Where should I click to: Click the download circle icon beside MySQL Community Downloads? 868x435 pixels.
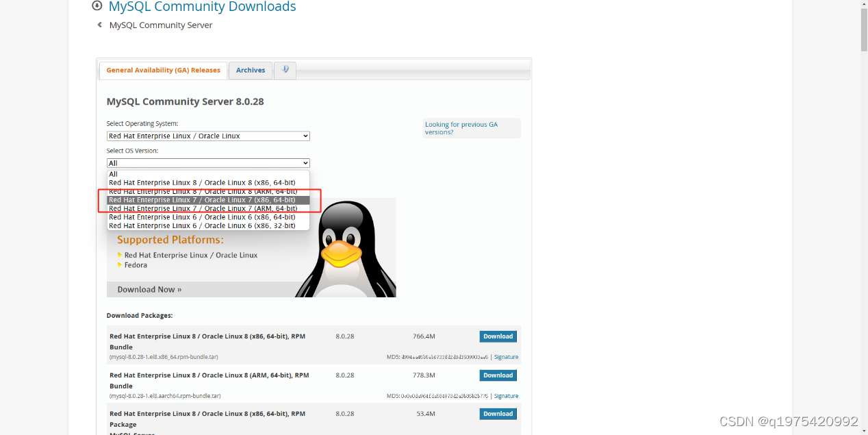pos(97,6)
